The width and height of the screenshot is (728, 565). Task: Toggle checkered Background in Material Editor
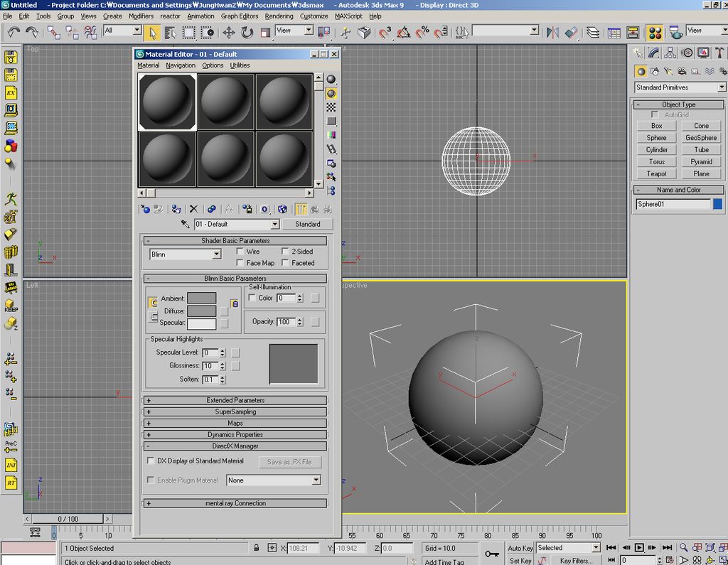click(x=331, y=108)
